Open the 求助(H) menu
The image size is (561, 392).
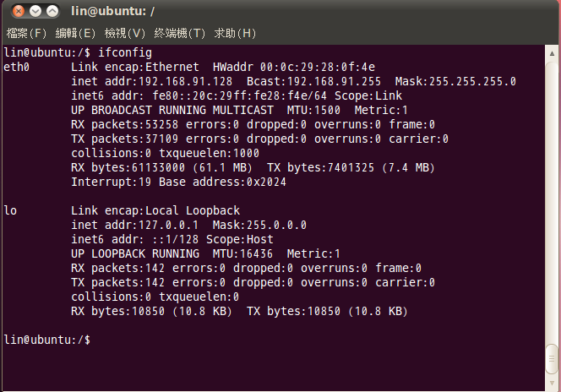(235, 34)
